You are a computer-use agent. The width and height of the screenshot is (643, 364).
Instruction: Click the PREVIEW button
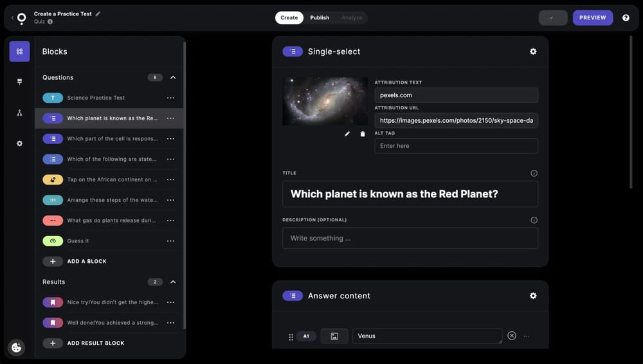click(x=592, y=17)
